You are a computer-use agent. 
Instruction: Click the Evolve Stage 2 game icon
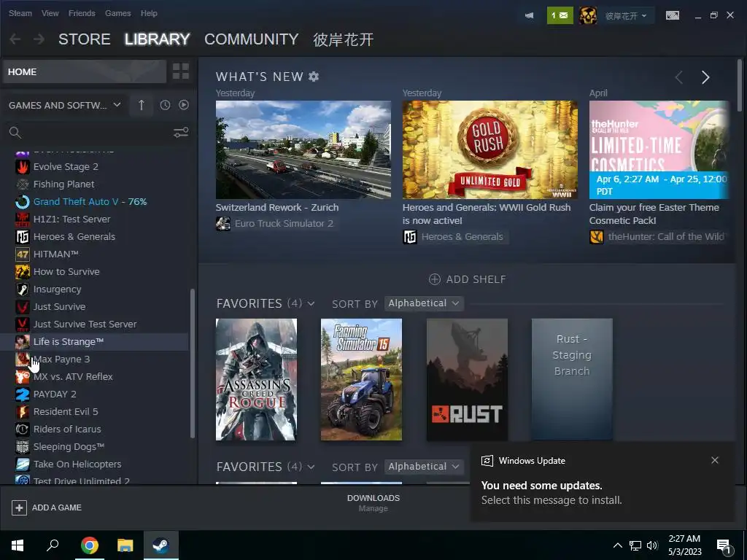click(x=23, y=167)
